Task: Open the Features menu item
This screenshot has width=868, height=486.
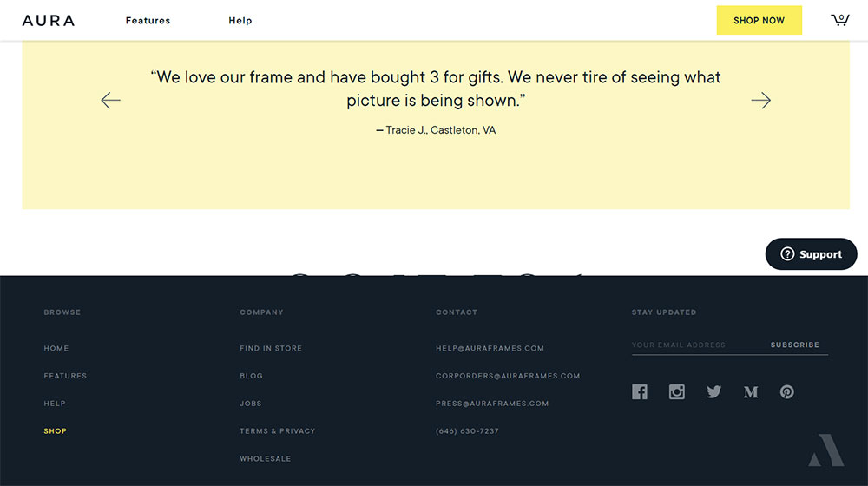Action: pyautogui.click(x=148, y=21)
